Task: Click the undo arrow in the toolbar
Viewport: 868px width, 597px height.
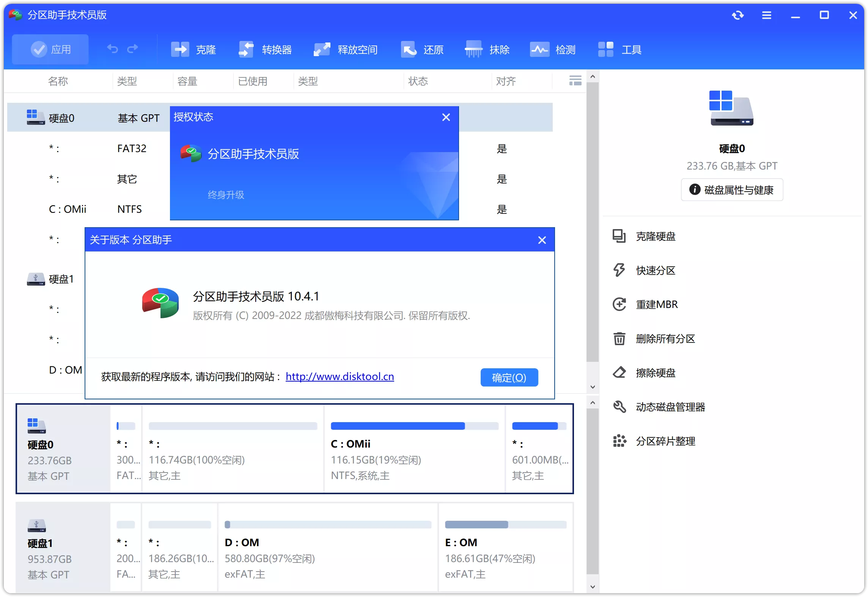Action: [112, 48]
